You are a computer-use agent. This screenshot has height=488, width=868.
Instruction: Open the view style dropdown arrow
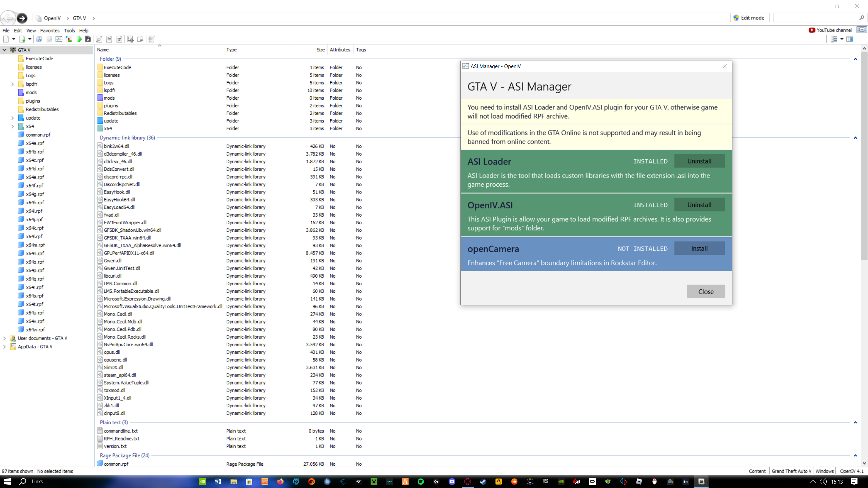tap(842, 39)
